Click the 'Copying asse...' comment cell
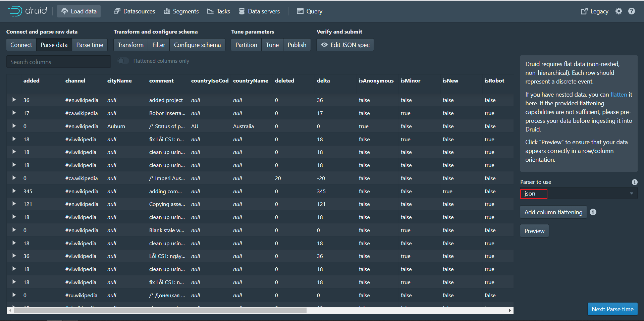Image resolution: width=644 pixels, height=321 pixels. tap(167, 204)
